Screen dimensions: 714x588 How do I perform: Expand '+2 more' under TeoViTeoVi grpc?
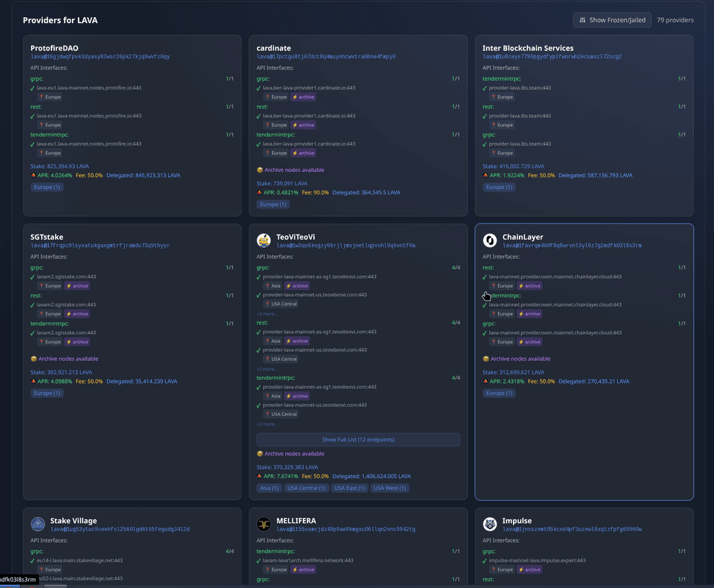[x=267, y=314]
